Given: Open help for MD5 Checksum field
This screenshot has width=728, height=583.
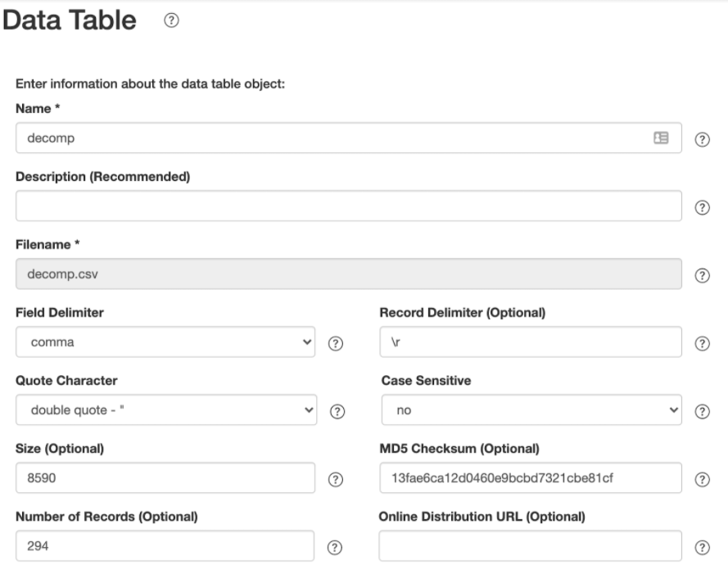Looking at the screenshot, I should coord(702,480).
